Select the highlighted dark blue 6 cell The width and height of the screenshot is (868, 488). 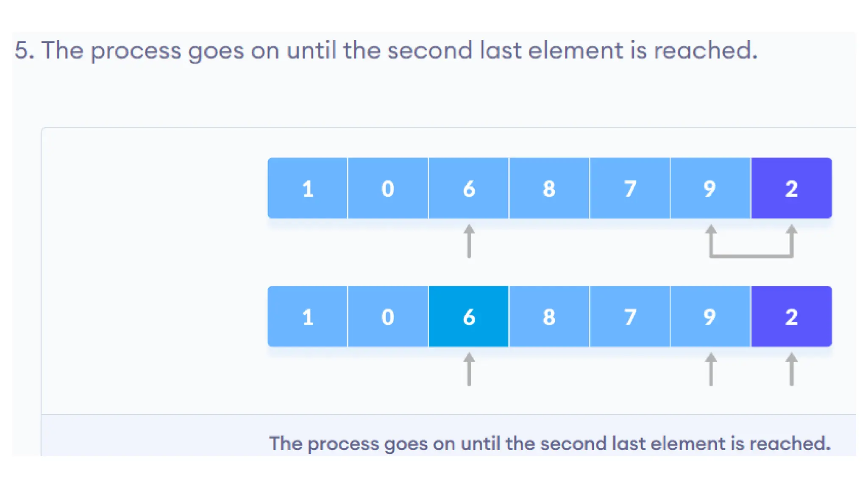tap(468, 316)
